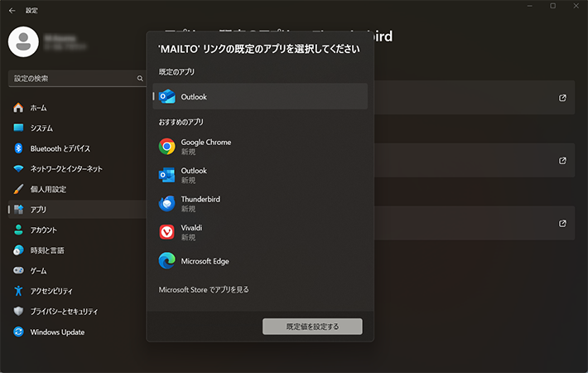Click the Wi-Fi network icon
The height and width of the screenshot is (373, 588).
18,168
